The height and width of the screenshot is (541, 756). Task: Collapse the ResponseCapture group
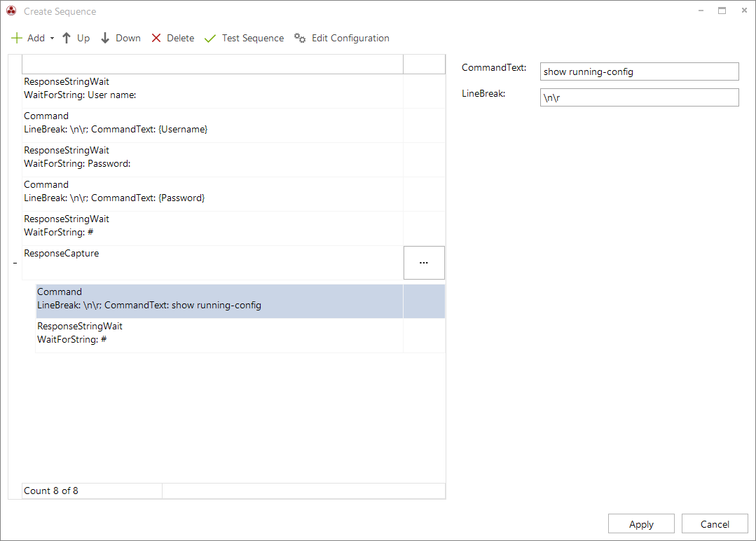click(x=15, y=263)
